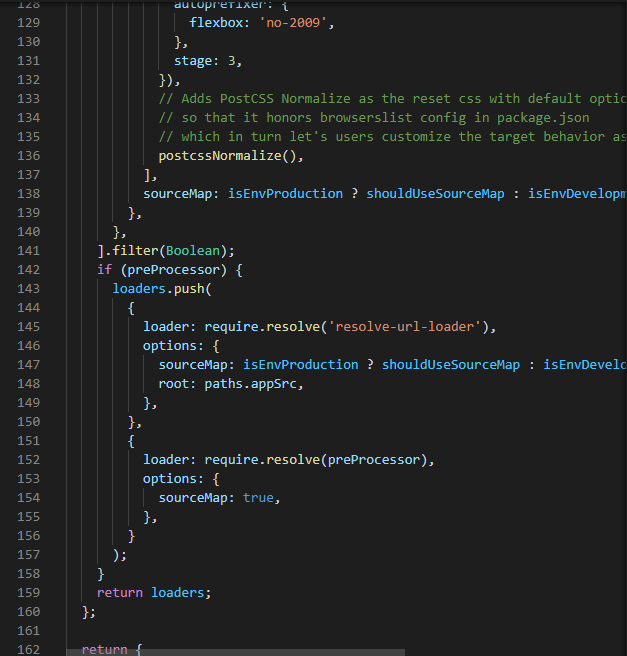This screenshot has height=656, width=627.
Task: Click line number 136 in the gutter
Action: coord(28,156)
